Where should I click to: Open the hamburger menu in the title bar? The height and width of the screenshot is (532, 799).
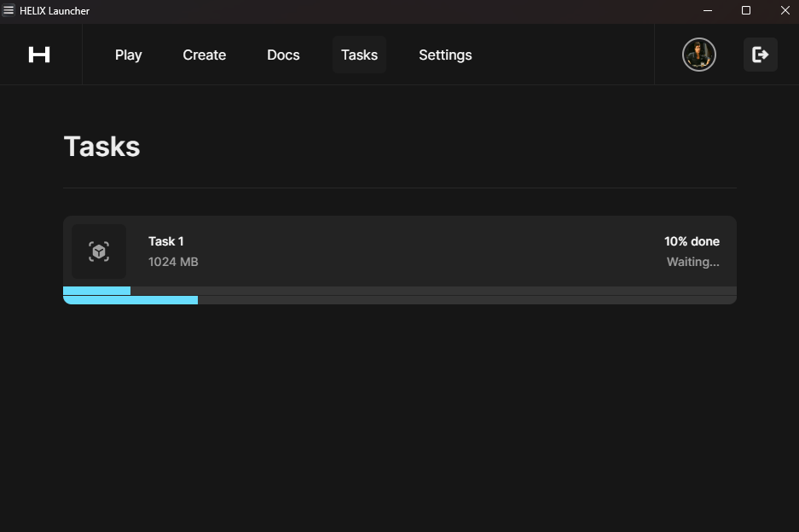coord(9,10)
